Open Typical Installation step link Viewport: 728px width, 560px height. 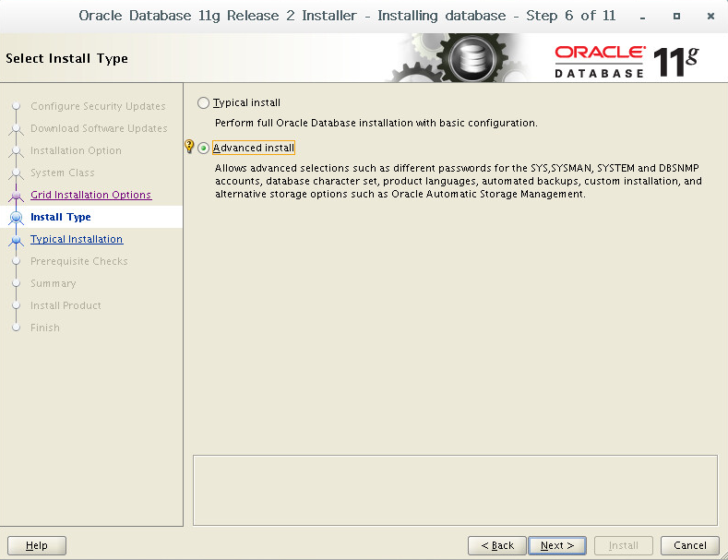(x=77, y=239)
